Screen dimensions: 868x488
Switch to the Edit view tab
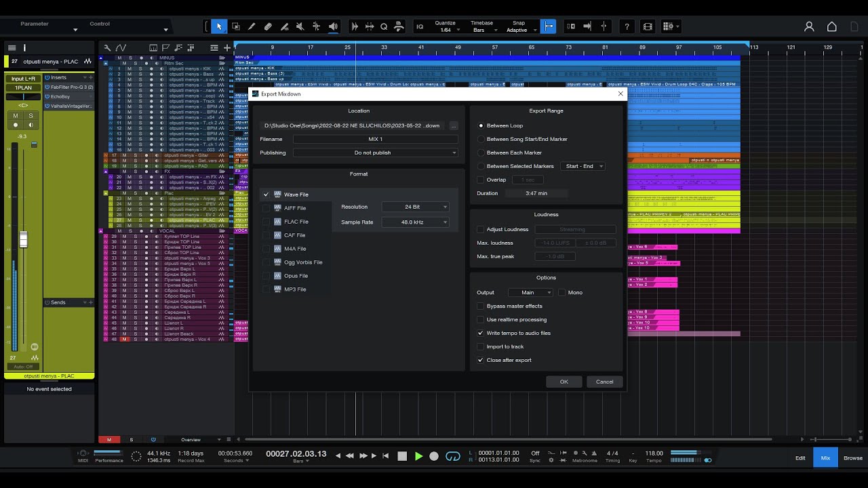[x=800, y=457]
